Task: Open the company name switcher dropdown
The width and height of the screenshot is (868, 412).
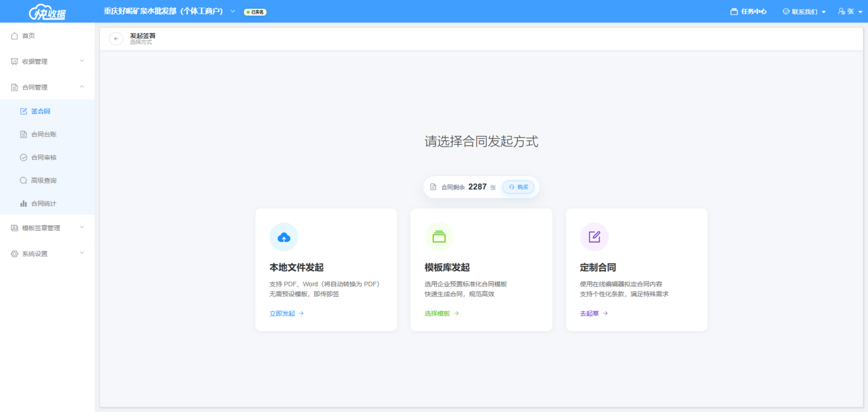Action: (233, 11)
